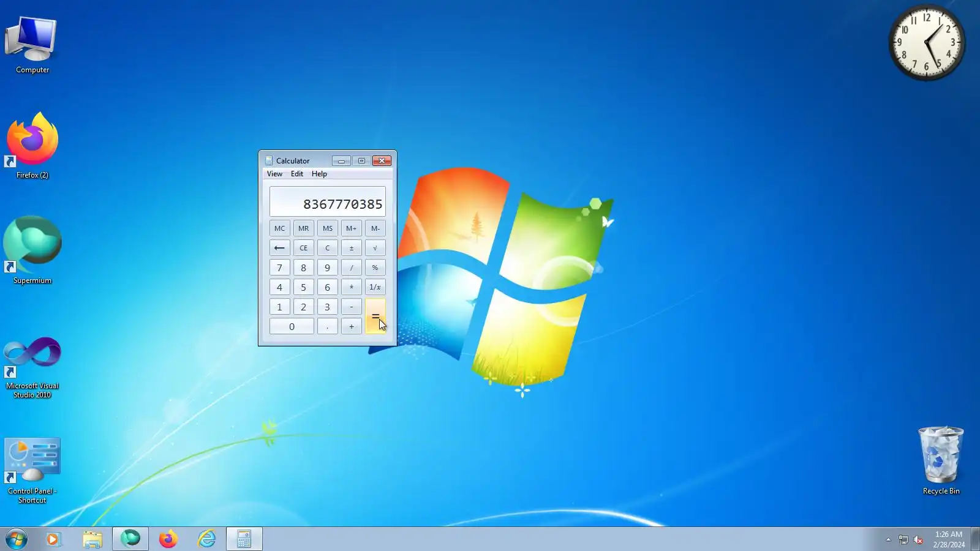Click the C clear button
The height and width of the screenshot is (551, 980).
tap(328, 248)
